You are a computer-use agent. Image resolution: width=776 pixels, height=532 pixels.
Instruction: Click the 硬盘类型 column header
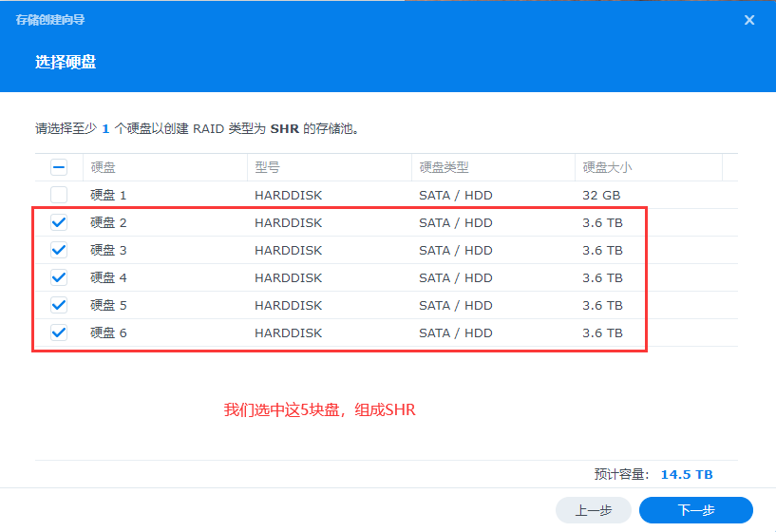coord(444,167)
